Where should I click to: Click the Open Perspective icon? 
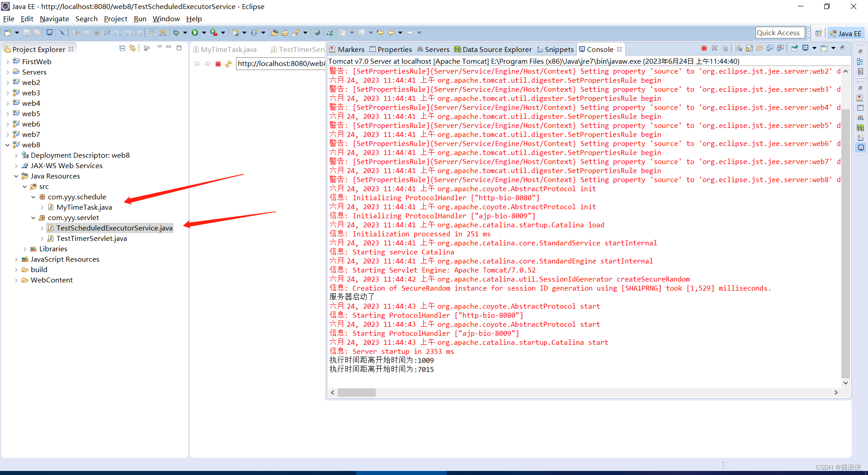[818, 33]
